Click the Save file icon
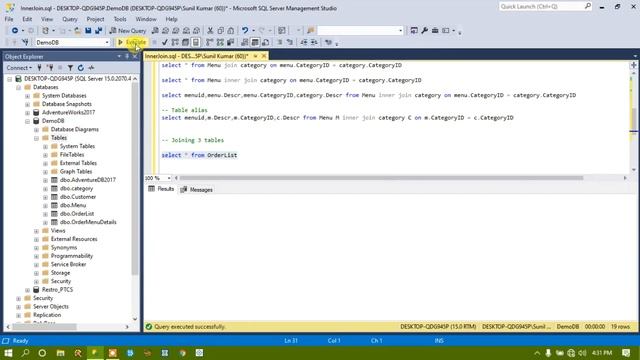The width and height of the screenshot is (640, 360). (88, 31)
